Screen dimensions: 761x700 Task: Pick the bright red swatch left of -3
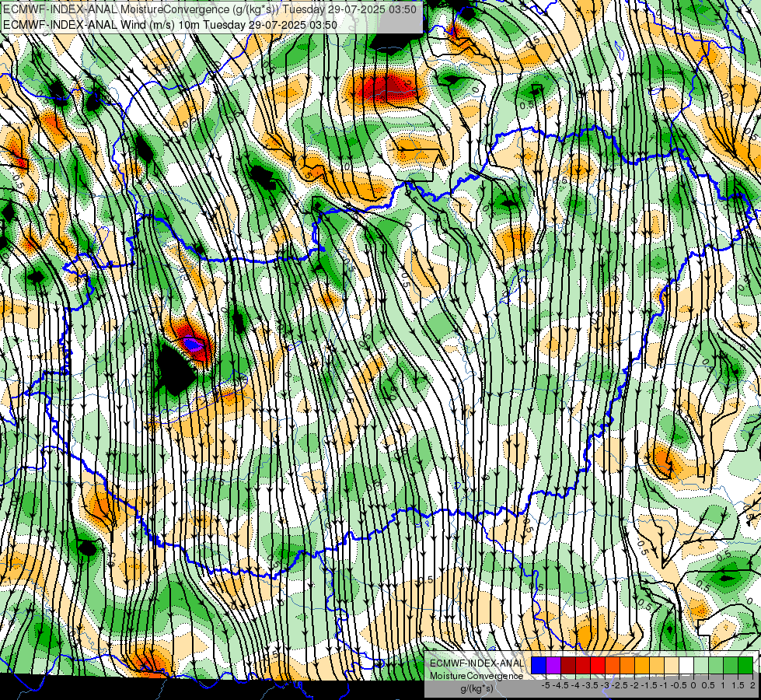pos(598,665)
